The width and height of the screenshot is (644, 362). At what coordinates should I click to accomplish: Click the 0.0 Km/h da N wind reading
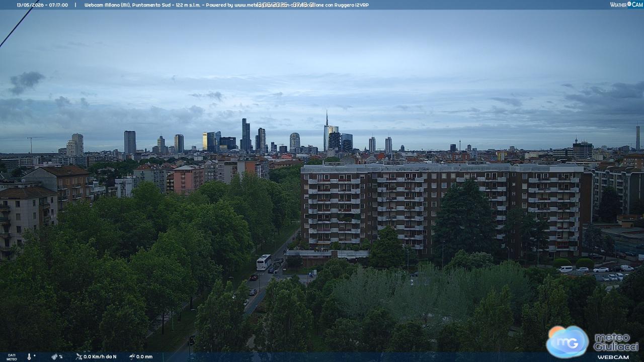pyautogui.click(x=100, y=356)
